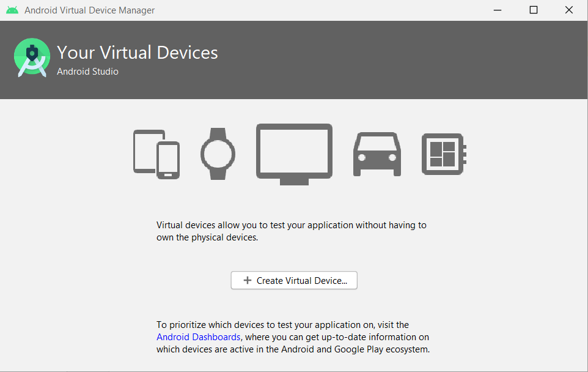Click the green Android icon in title bar
This screenshot has height=372, width=588.
pos(12,10)
